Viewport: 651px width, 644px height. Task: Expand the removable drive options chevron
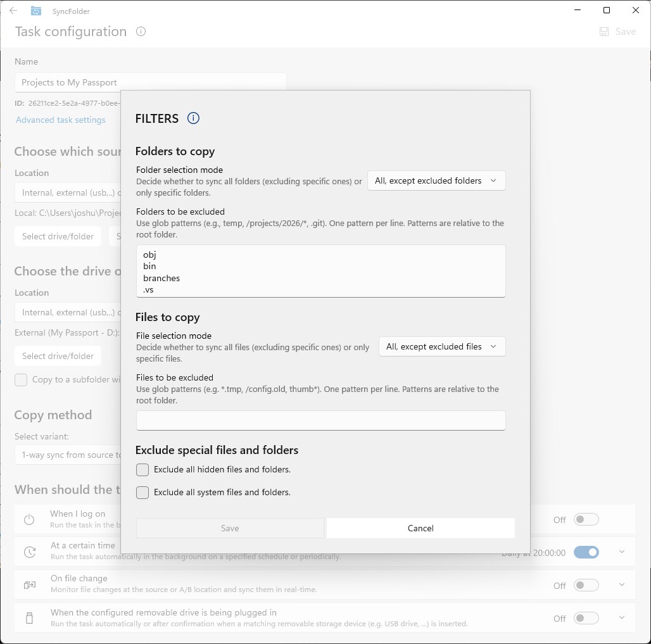(x=621, y=617)
